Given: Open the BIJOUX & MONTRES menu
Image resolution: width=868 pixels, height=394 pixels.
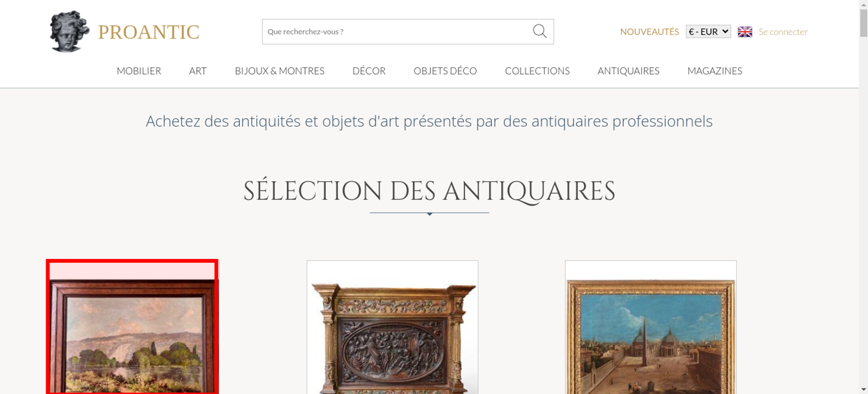Looking at the screenshot, I should (279, 71).
